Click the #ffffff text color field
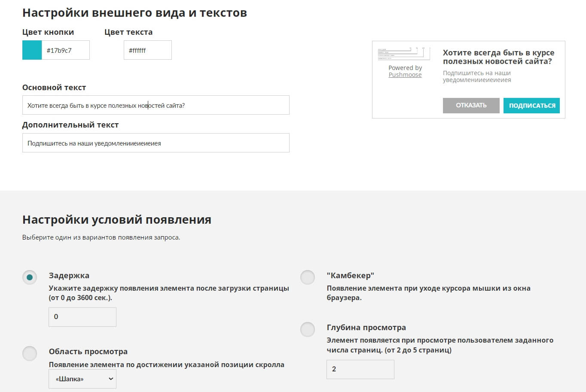The image size is (586, 392). click(x=148, y=50)
